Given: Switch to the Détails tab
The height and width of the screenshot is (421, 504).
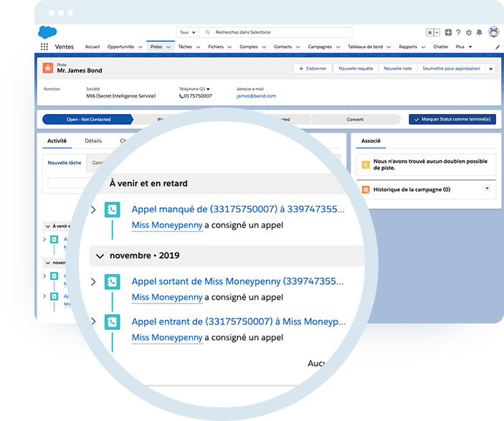Looking at the screenshot, I should [x=93, y=141].
